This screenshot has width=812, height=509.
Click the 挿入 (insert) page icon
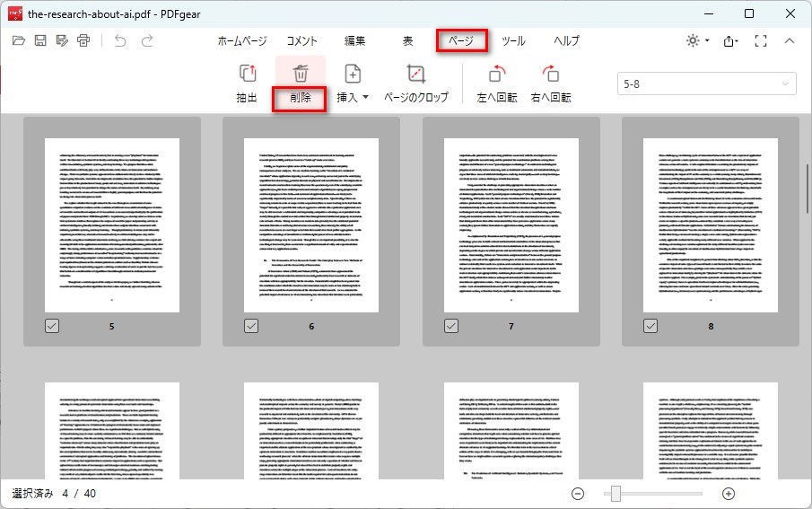[x=353, y=74]
